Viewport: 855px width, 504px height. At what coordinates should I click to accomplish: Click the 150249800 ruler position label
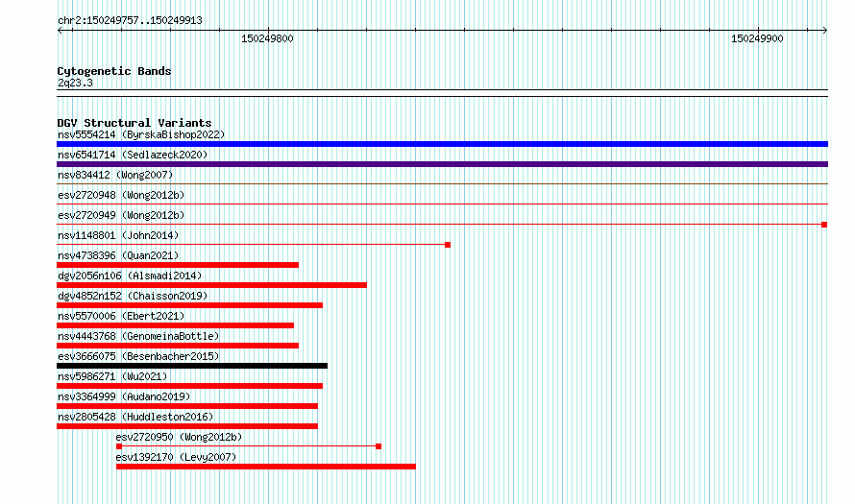click(267, 38)
